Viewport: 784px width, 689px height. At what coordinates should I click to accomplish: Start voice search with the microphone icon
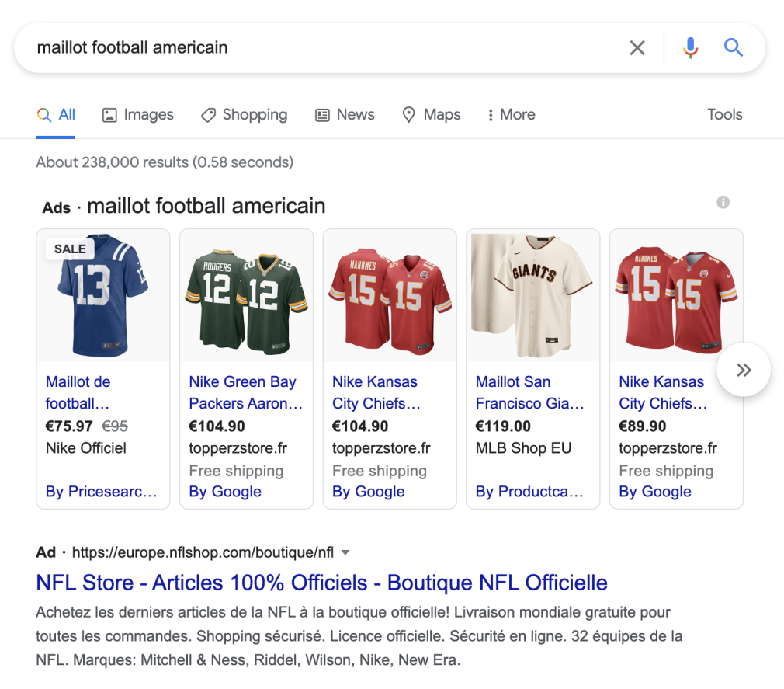(690, 48)
